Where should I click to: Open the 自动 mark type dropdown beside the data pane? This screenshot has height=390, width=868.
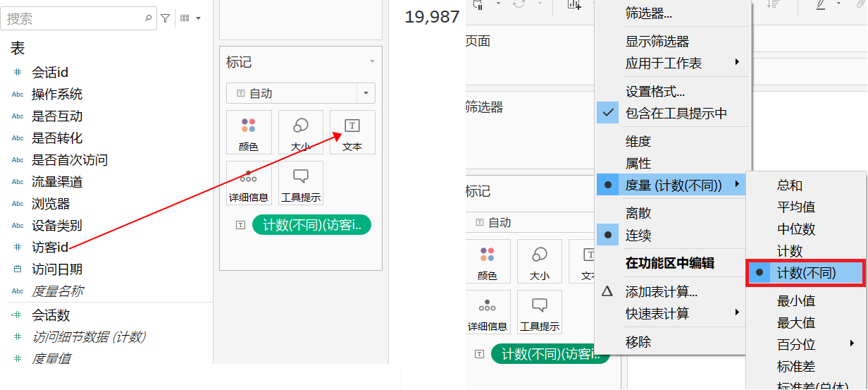tap(301, 93)
